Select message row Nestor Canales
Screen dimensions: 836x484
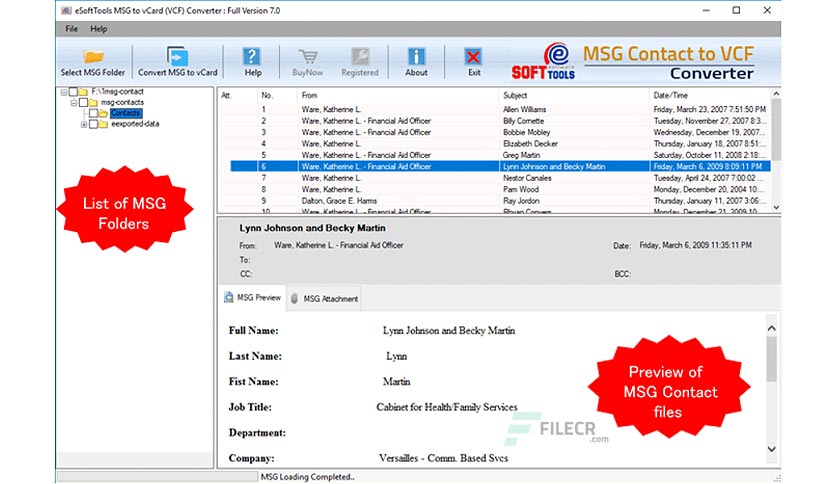[494, 178]
